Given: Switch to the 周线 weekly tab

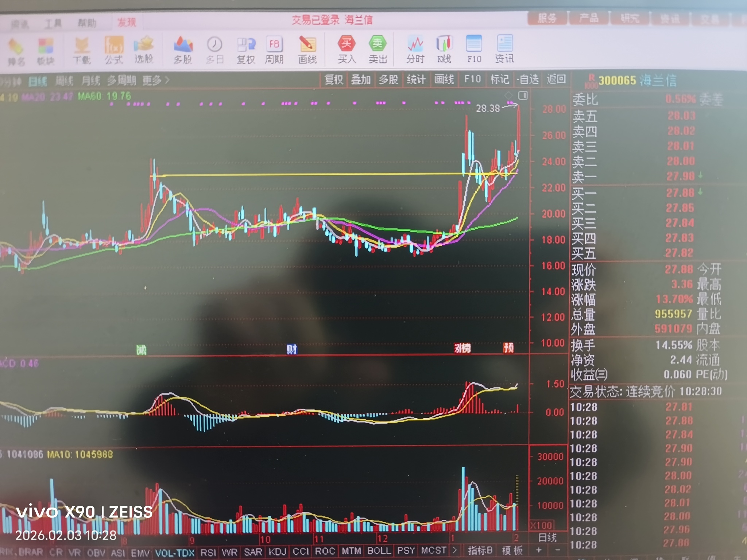Looking at the screenshot, I should 64,81.
